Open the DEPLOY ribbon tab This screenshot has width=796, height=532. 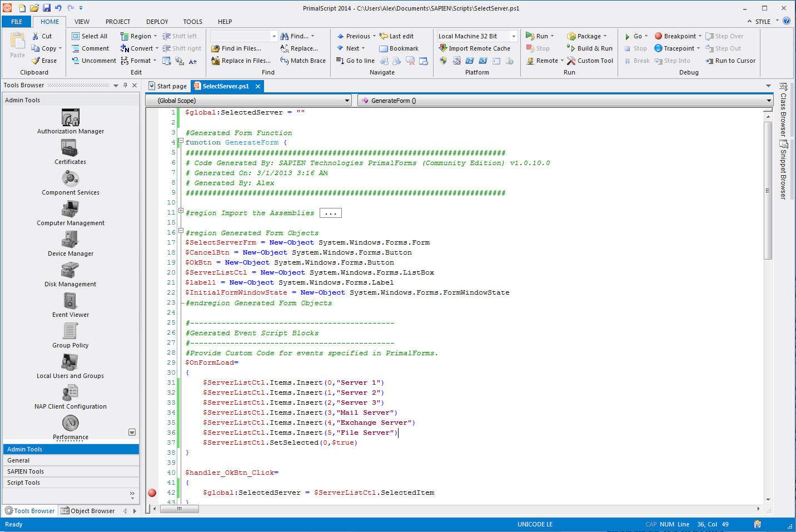click(x=157, y=22)
